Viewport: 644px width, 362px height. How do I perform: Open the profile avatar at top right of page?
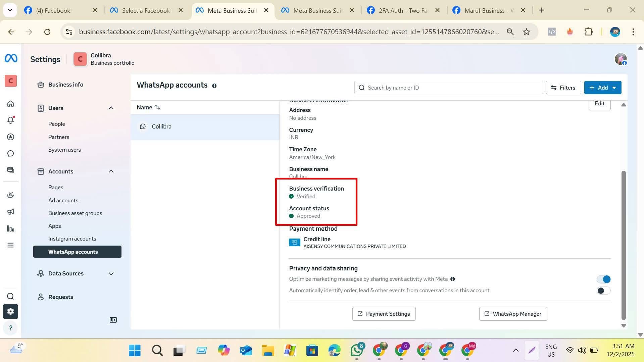coord(621,59)
